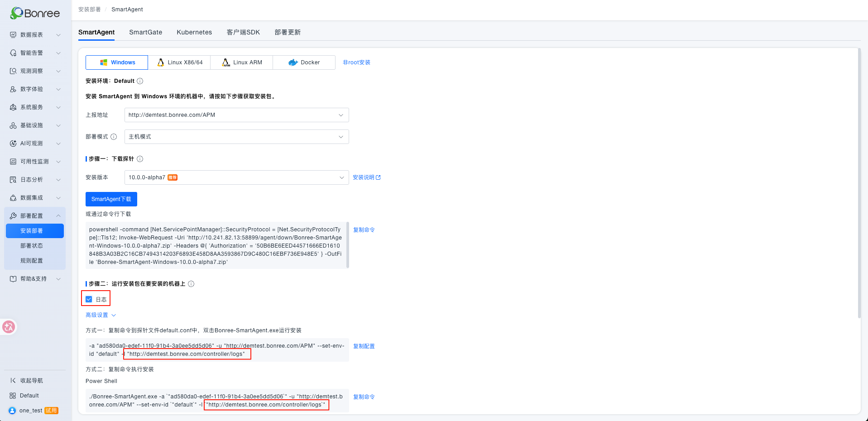The image size is (868, 421).
Task: Expand the 数据报表 menu chevron
Action: 58,35
